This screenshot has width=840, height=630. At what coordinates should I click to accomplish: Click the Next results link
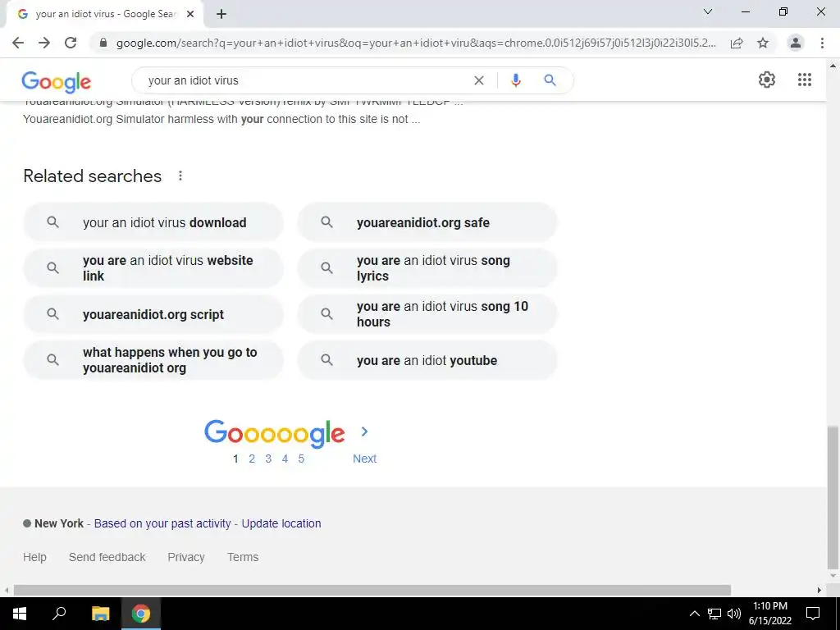(x=364, y=459)
